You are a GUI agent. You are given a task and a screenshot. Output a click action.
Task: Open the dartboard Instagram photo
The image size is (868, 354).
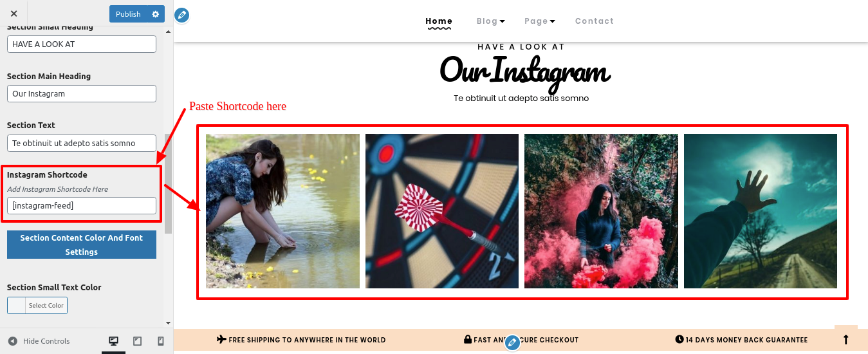442,211
